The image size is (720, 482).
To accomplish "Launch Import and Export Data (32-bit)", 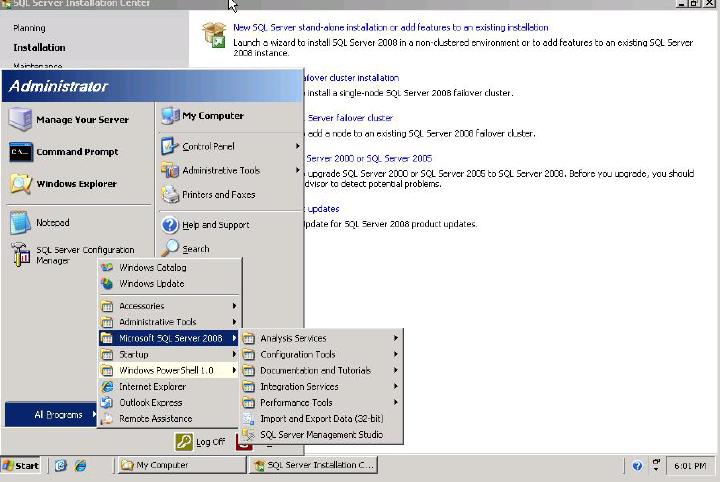I will [x=321, y=419].
